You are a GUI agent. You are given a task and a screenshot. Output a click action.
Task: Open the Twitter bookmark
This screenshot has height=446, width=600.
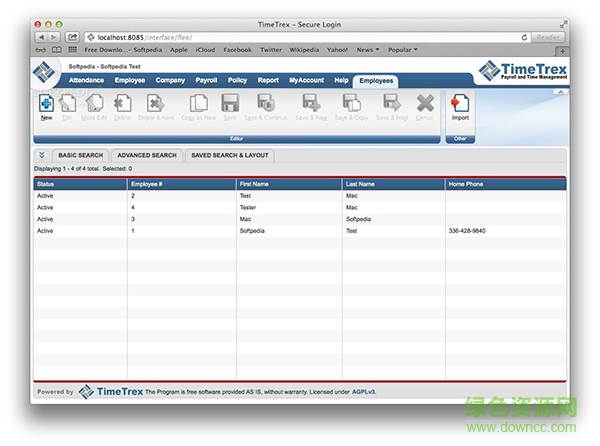point(271,50)
